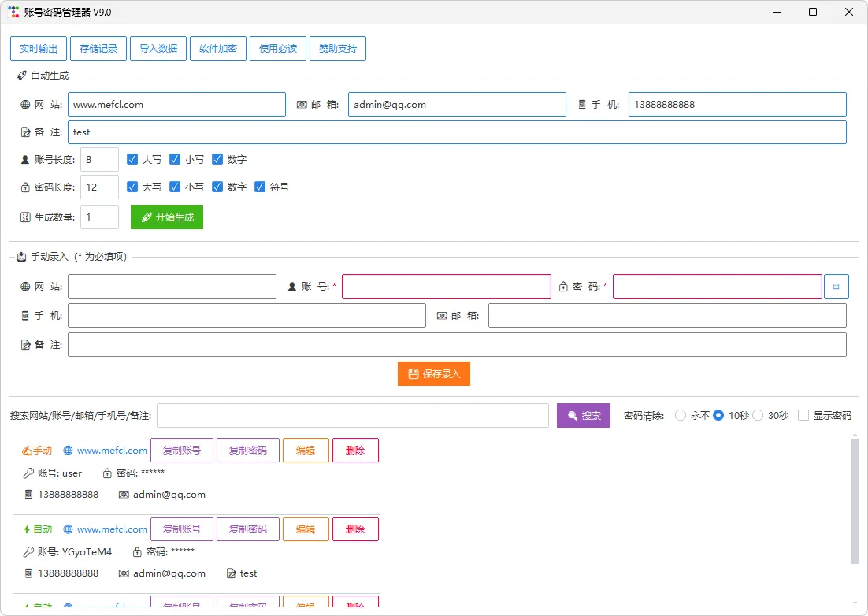Open the 赞助支持 tab
The height and width of the screenshot is (616, 868).
(x=338, y=49)
